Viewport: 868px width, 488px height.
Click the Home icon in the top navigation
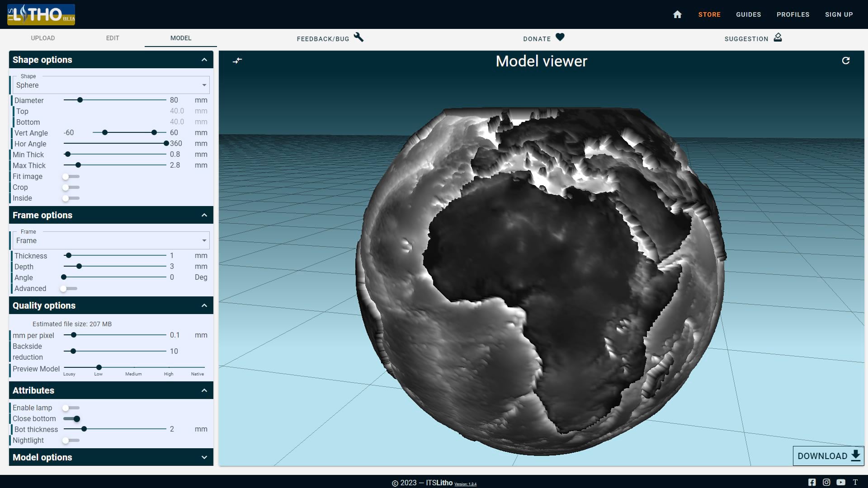coord(677,14)
